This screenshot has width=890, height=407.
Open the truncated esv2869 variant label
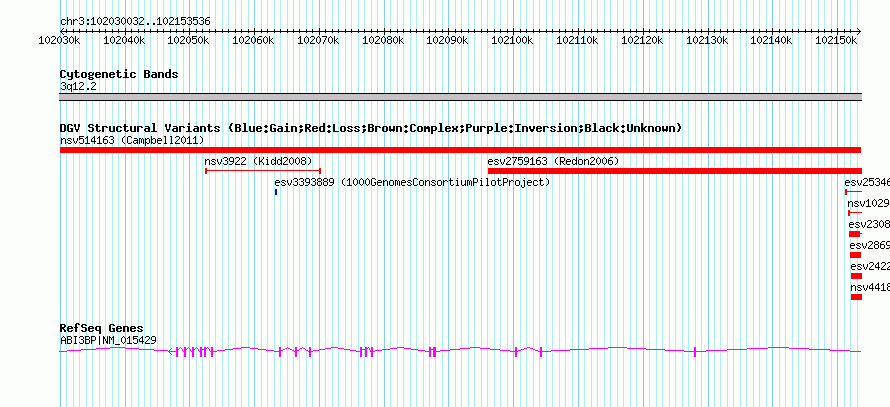click(870, 245)
